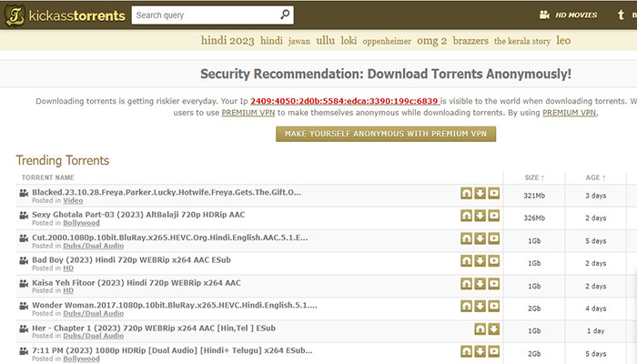Click magnet icon for Wonder Woman 2017

[466, 306]
